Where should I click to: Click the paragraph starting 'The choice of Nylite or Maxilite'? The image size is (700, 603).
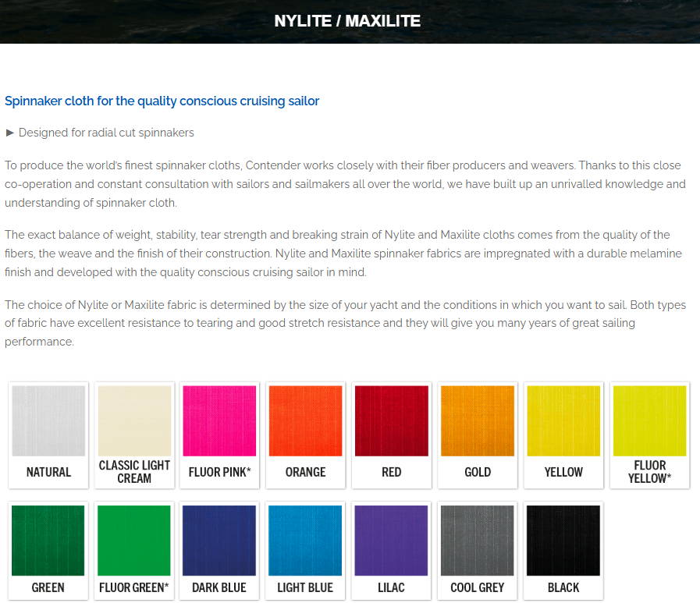pos(345,323)
